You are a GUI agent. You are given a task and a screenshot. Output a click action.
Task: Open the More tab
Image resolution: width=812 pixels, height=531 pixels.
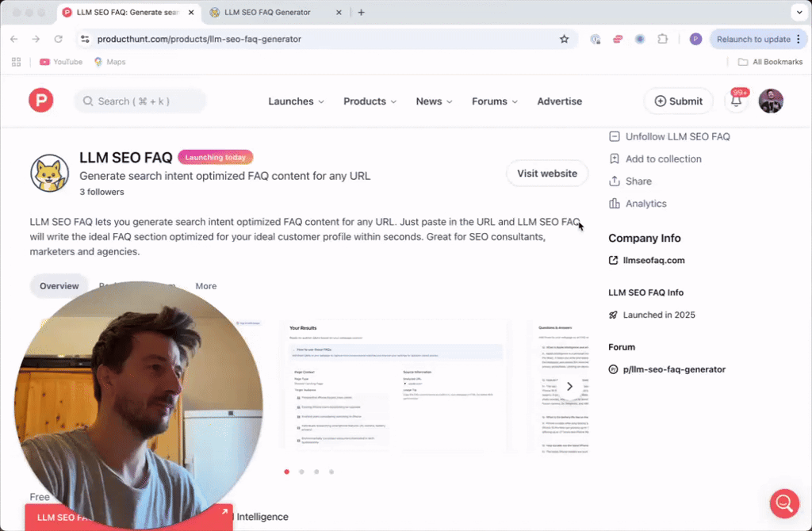coord(205,285)
